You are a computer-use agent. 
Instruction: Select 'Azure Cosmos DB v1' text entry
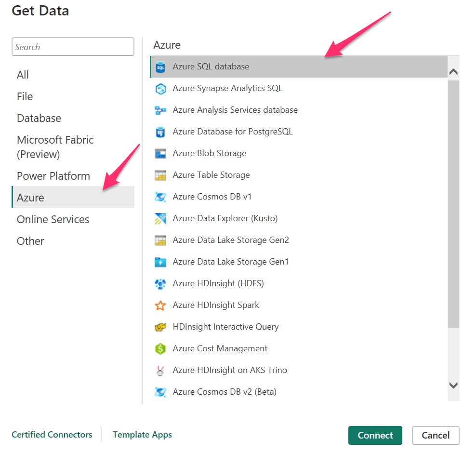click(x=212, y=197)
